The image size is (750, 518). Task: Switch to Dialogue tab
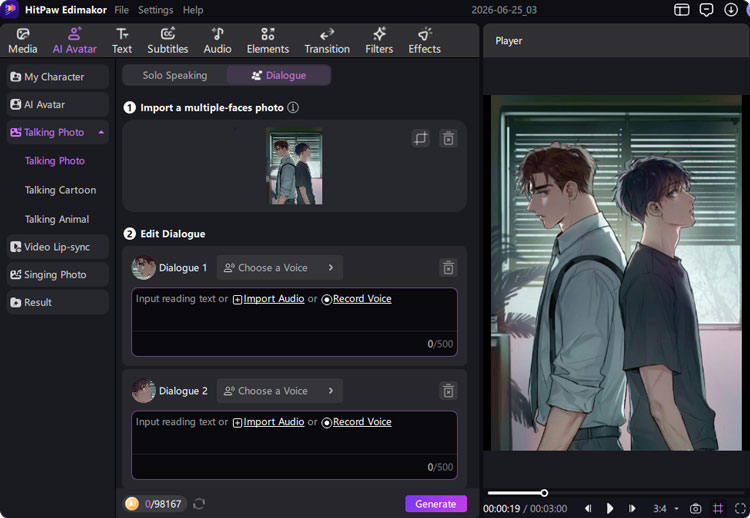coord(279,75)
